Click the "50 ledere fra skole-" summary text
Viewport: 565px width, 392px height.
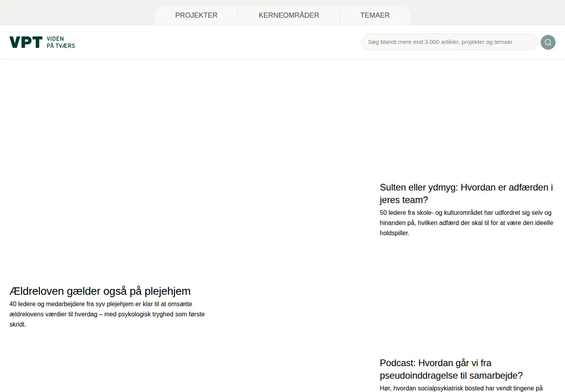467,223
